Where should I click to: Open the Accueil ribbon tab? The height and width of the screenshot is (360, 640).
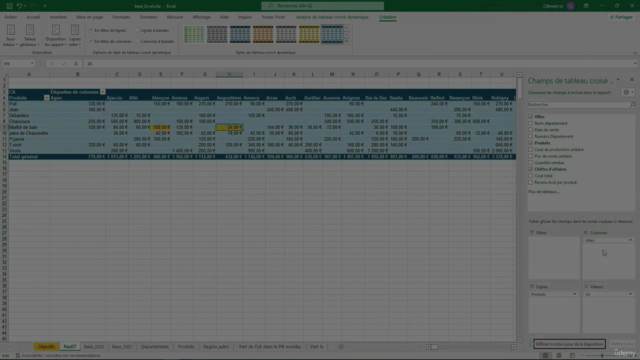click(x=33, y=17)
